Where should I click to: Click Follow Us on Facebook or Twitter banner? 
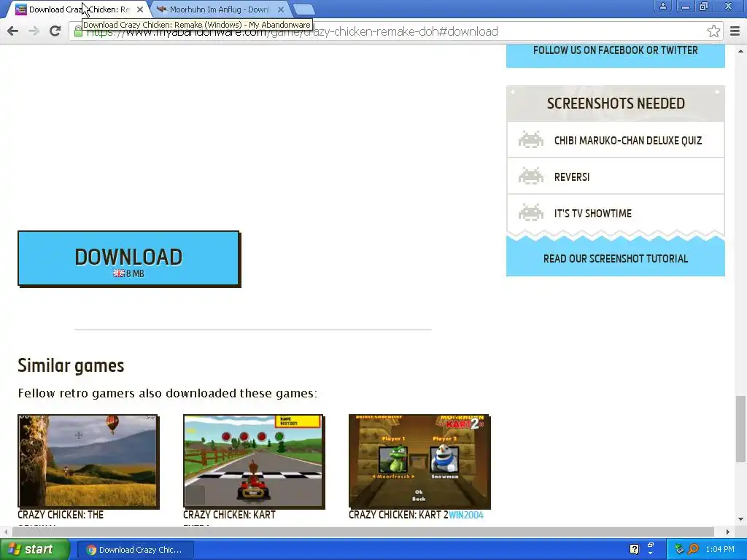615,50
